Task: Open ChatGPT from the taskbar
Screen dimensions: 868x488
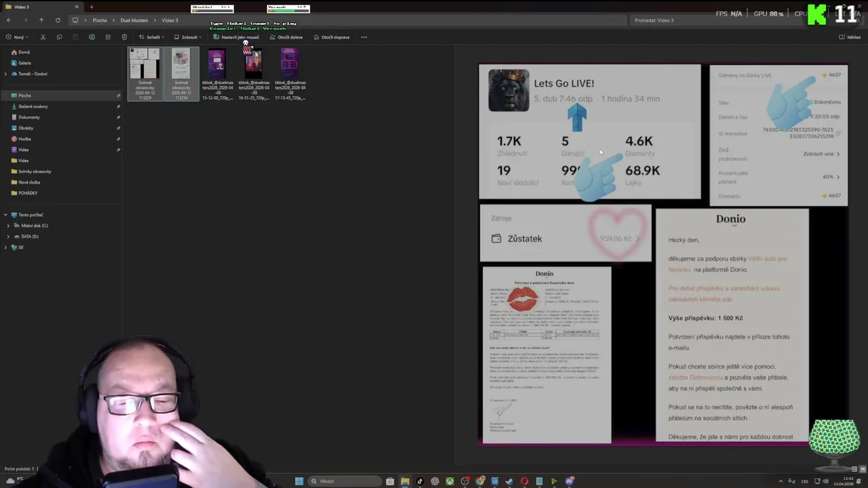Action: coord(435,481)
